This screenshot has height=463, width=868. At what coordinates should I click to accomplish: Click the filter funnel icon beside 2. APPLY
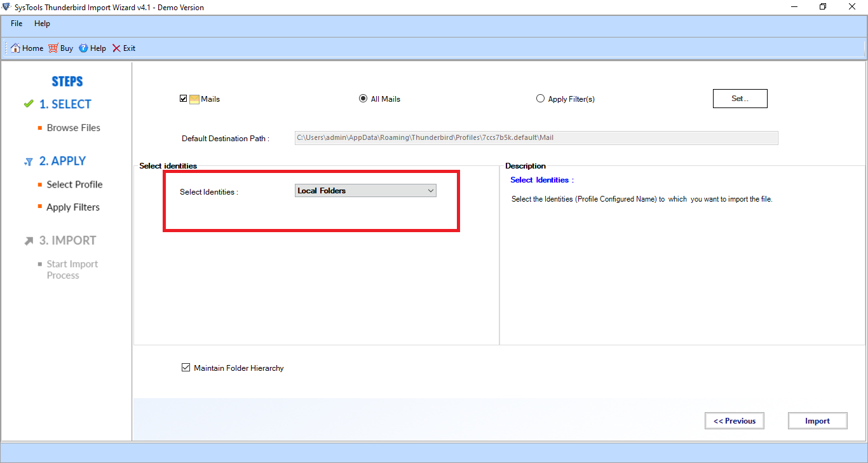pos(28,162)
